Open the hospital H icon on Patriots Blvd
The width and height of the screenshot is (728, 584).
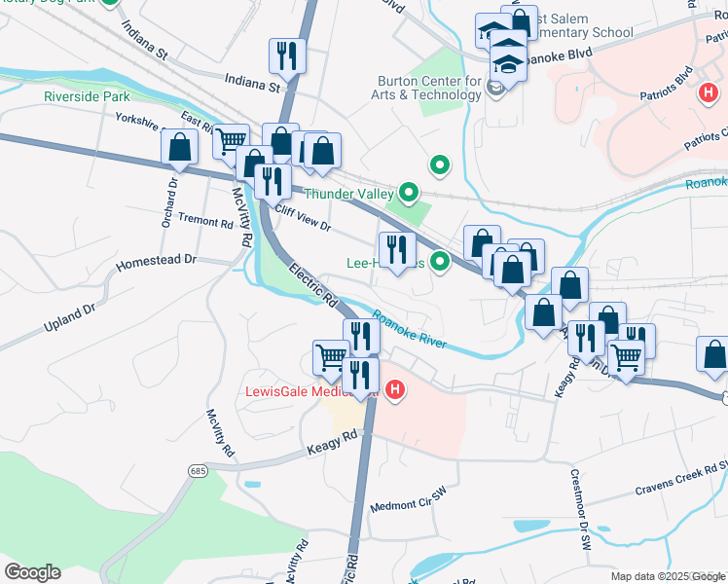(708, 91)
